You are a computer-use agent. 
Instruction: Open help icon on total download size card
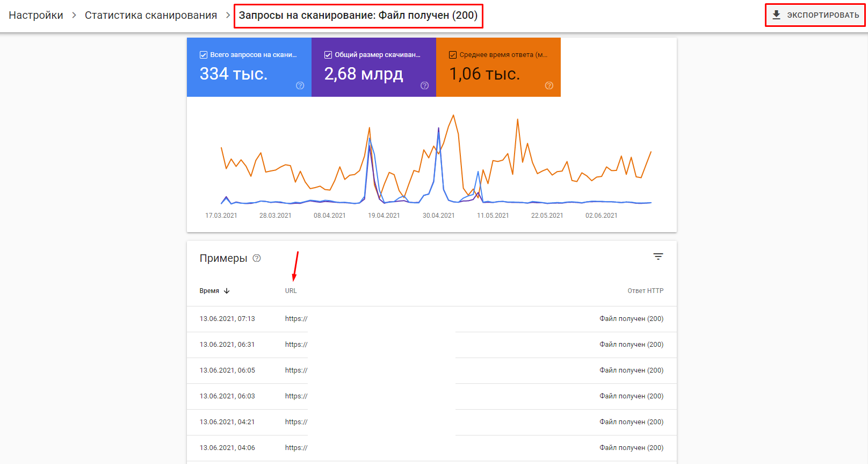click(x=424, y=85)
